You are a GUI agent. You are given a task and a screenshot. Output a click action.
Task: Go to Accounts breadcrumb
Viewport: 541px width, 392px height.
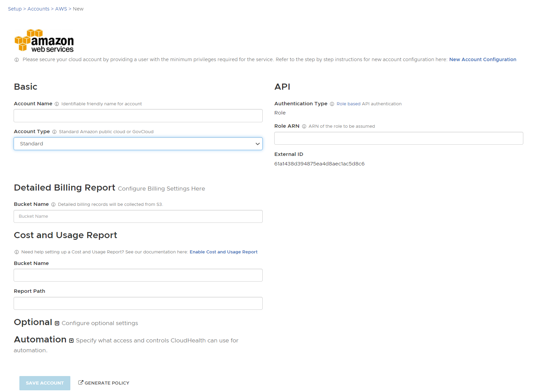coord(38,9)
